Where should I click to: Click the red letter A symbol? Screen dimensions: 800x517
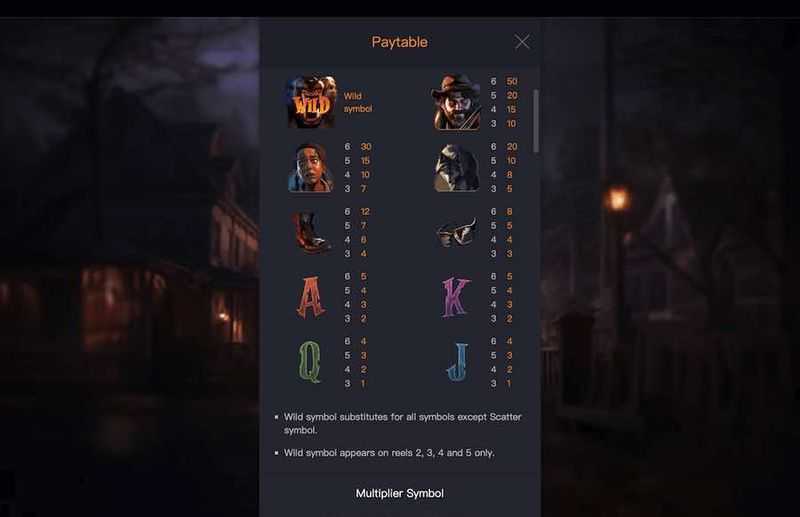(x=311, y=297)
